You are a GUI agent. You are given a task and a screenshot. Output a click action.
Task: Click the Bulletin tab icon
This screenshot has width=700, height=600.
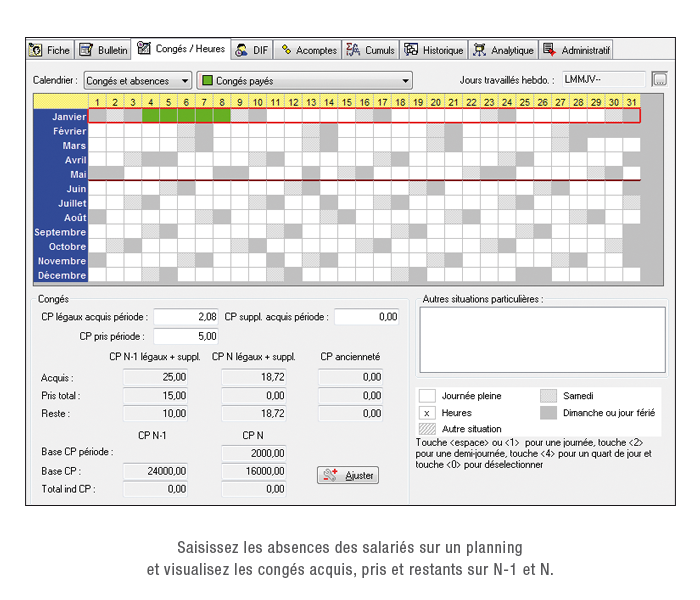pos(86,50)
